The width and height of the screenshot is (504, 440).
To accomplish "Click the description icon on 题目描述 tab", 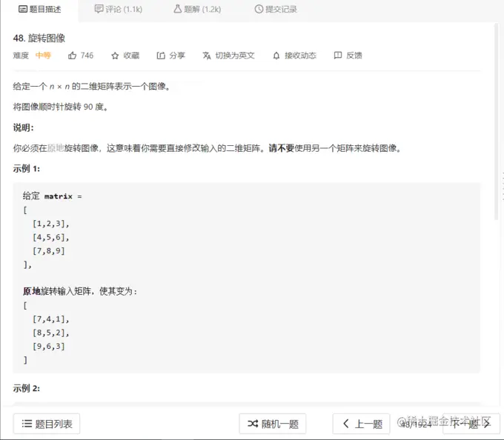I will pos(22,10).
